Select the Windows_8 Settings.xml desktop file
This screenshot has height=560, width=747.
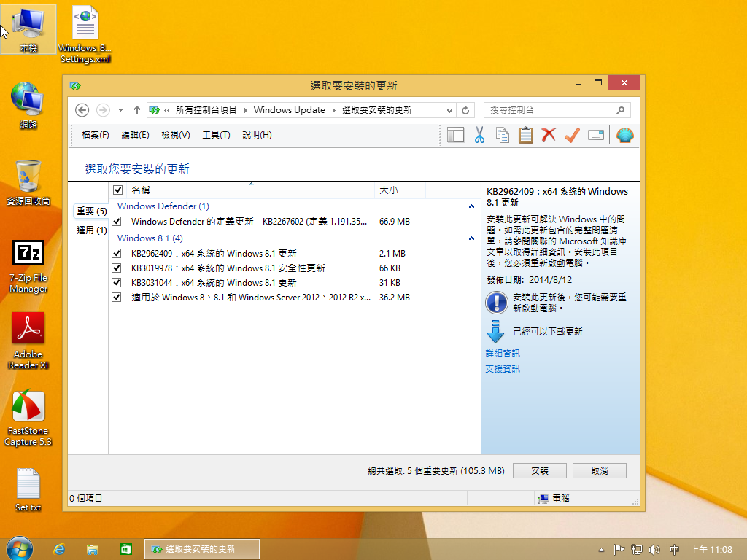tap(85, 35)
